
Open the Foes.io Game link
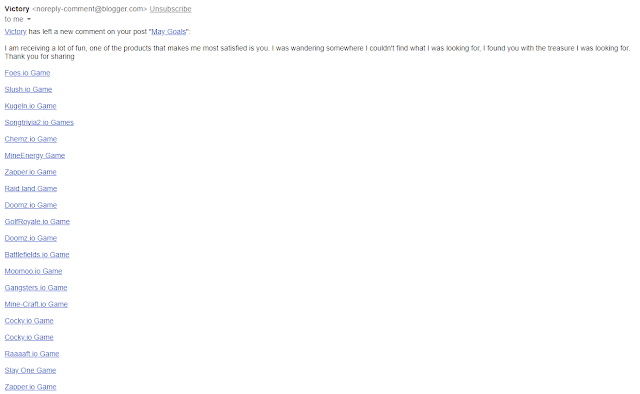(x=27, y=73)
